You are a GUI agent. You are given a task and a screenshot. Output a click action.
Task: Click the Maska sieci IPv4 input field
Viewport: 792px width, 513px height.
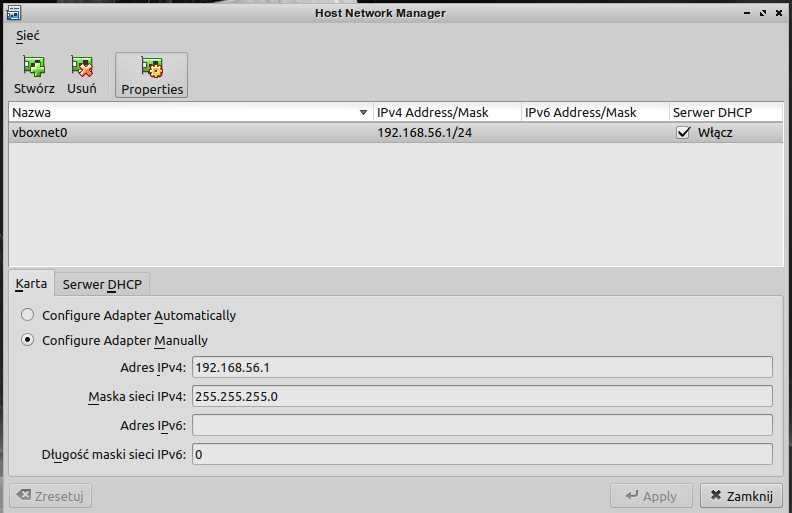(x=482, y=396)
